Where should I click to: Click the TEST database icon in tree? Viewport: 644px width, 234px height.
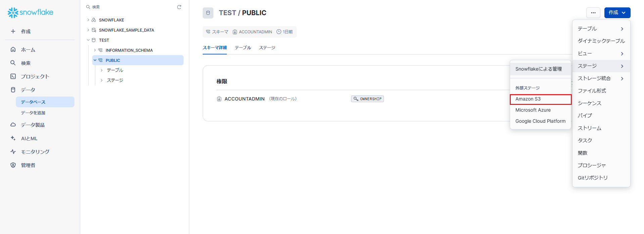(94, 40)
